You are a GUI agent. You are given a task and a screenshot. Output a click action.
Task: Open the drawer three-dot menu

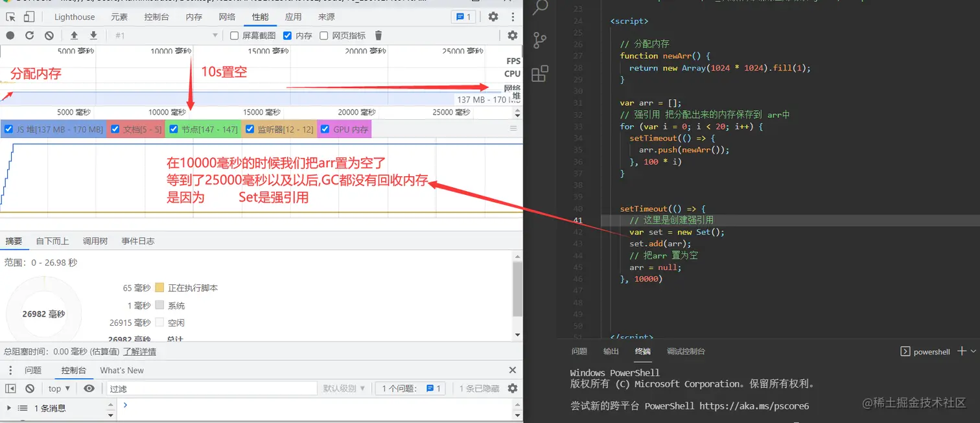click(x=10, y=371)
